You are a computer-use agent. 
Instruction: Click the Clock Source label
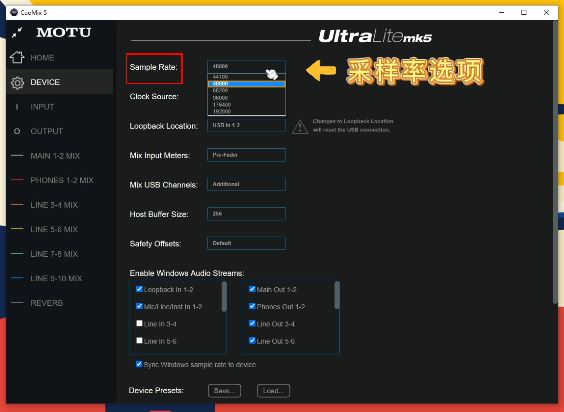tap(154, 96)
